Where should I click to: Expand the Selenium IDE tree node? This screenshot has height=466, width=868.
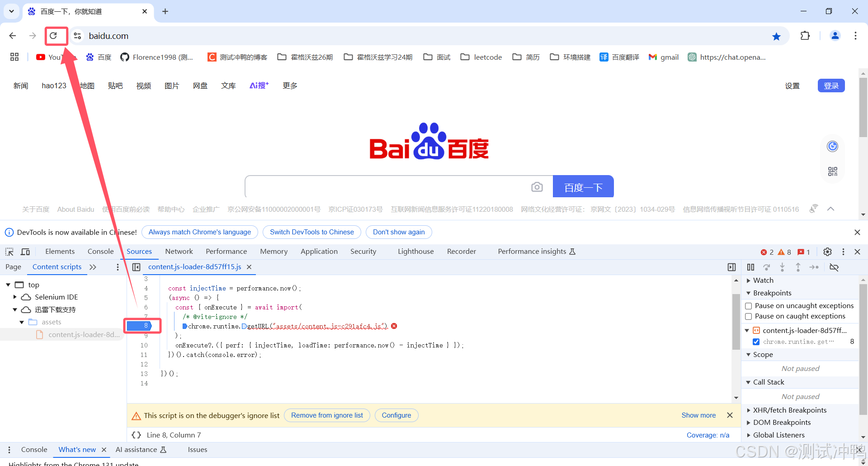click(15, 297)
